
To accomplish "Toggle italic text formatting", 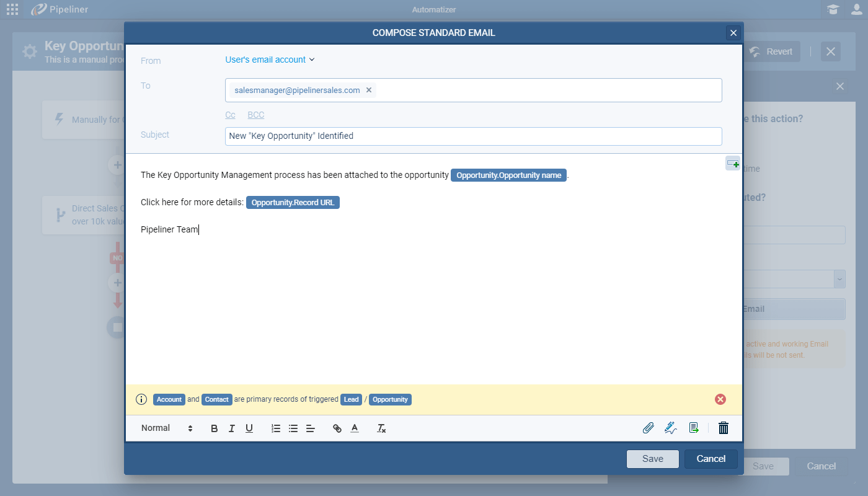I will (232, 428).
